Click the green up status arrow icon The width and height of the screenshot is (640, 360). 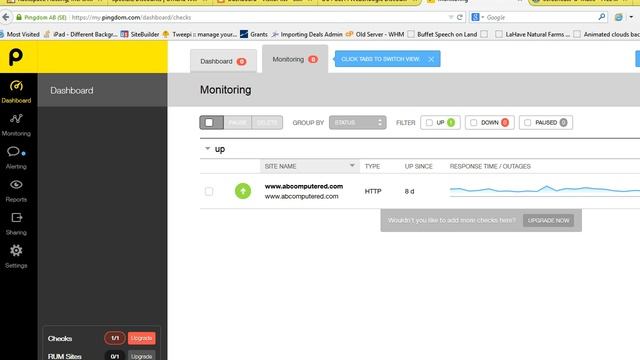pyautogui.click(x=243, y=191)
